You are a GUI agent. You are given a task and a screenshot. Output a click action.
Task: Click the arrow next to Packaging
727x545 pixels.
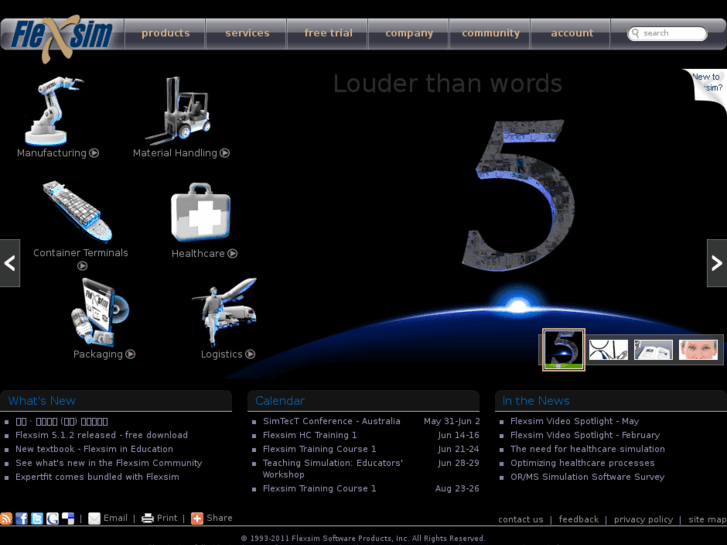click(x=130, y=354)
